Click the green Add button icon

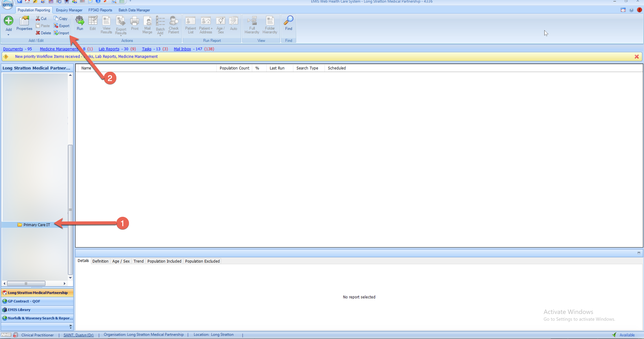[x=8, y=21]
